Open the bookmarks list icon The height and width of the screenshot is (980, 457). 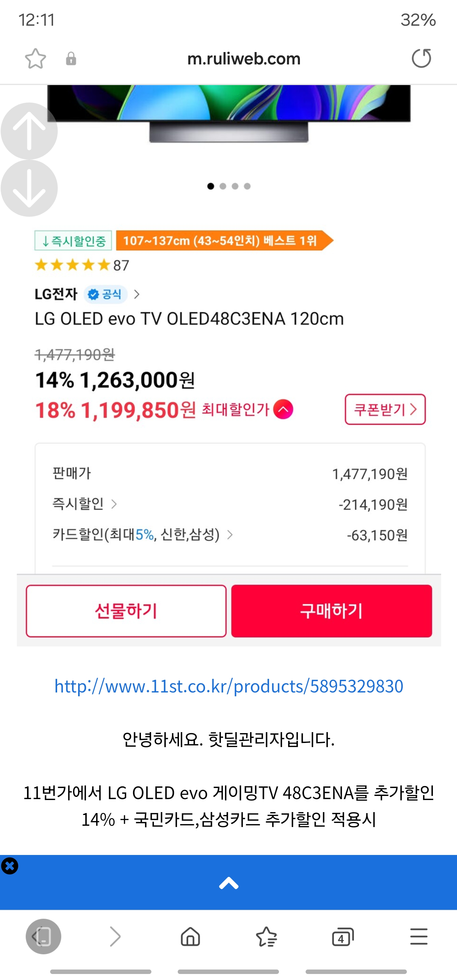266,936
